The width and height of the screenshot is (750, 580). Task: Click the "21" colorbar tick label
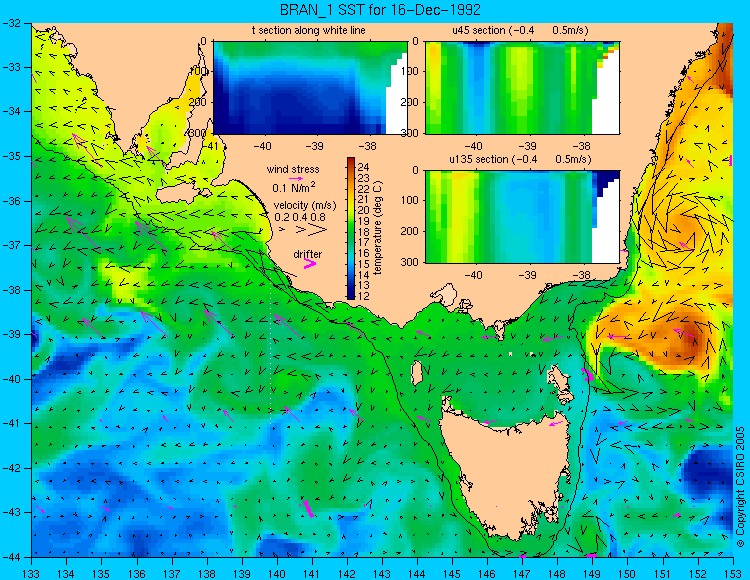[363, 199]
